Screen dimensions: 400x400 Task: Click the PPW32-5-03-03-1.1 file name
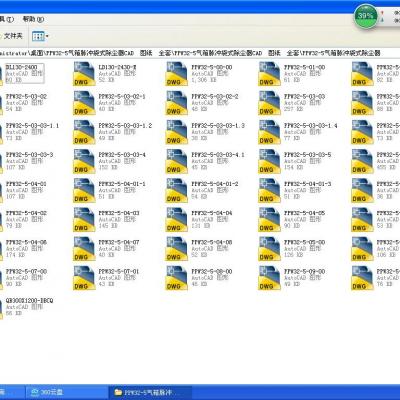tap(32, 126)
